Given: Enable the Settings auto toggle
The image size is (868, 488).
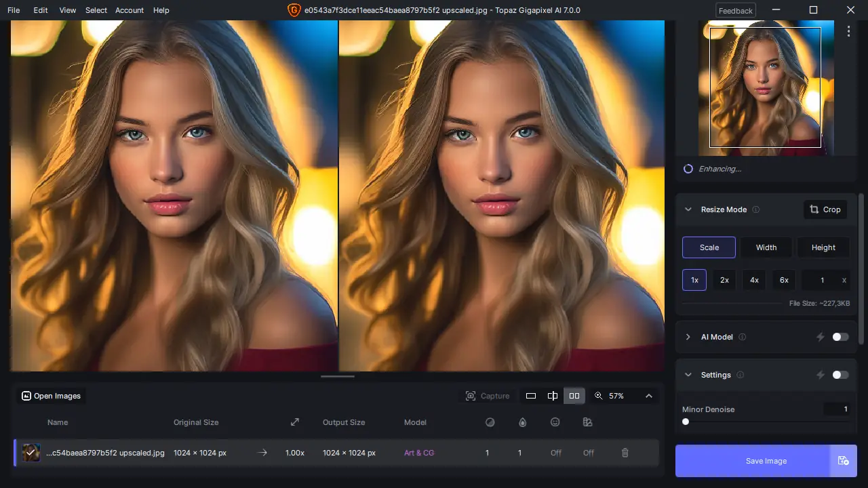Looking at the screenshot, I should [x=841, y=375].
